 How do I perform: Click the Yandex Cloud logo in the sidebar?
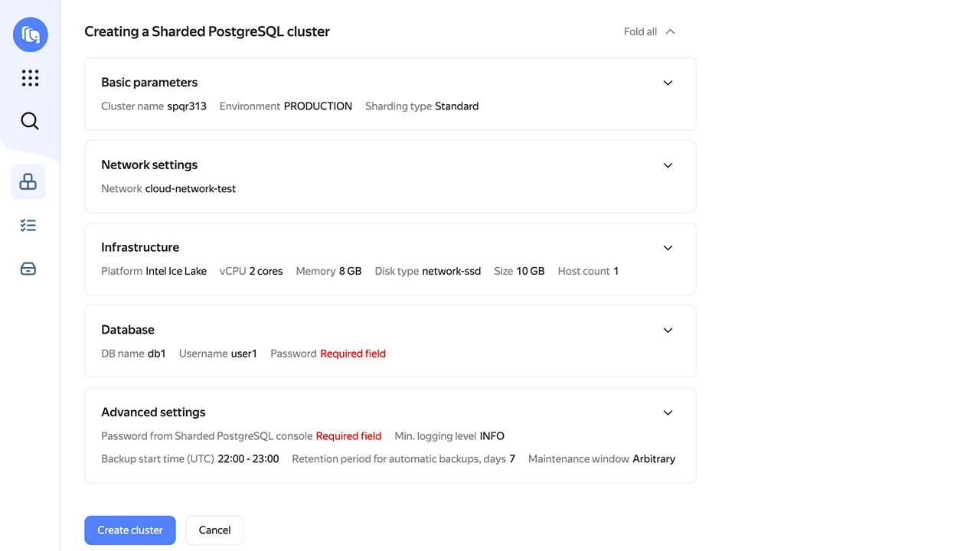point(30,34)
